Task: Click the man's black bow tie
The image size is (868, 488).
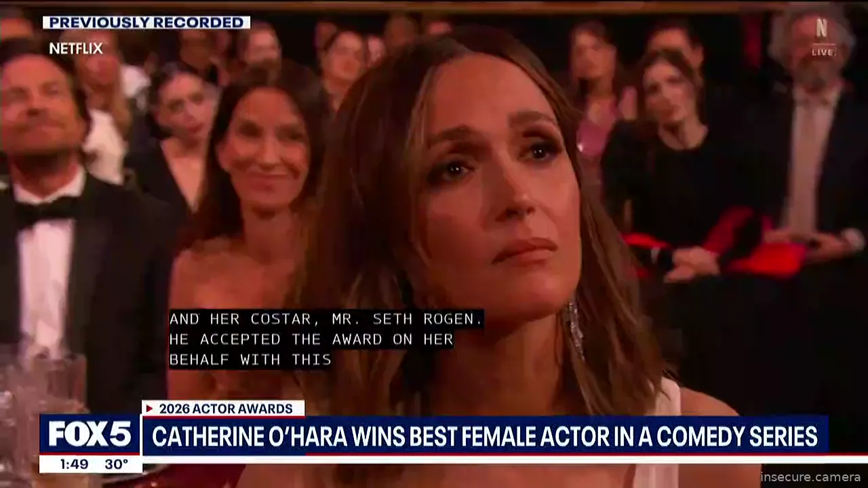Action: tap(46, 211)
